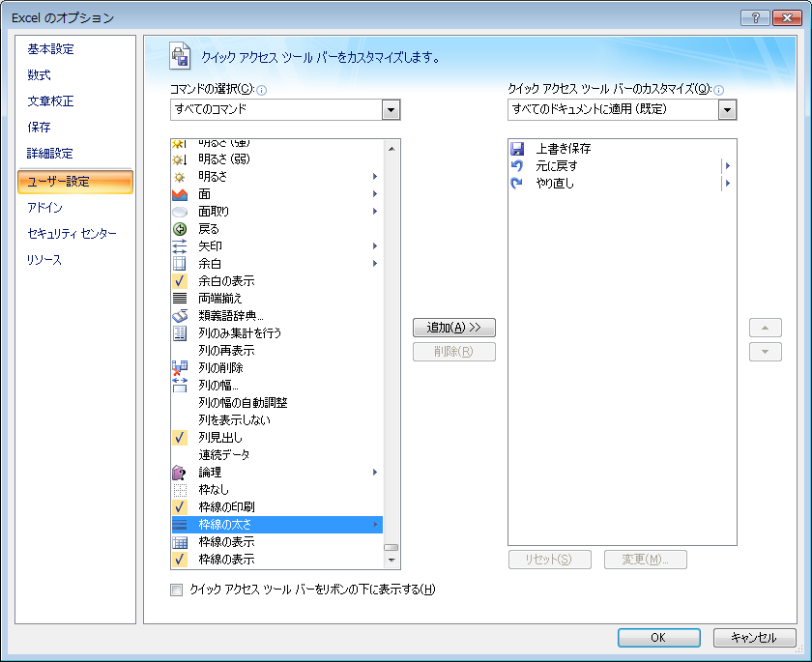Select the やり直し redo icon
This screenshot has height=662, width=812.
pyautogui.click(x=517, y=184)
